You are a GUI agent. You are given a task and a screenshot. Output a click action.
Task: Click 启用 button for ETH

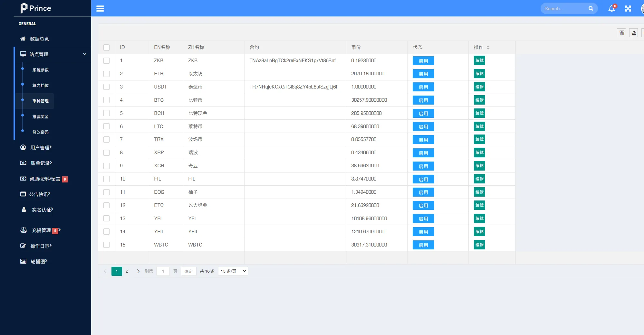[x=423, y=73]
